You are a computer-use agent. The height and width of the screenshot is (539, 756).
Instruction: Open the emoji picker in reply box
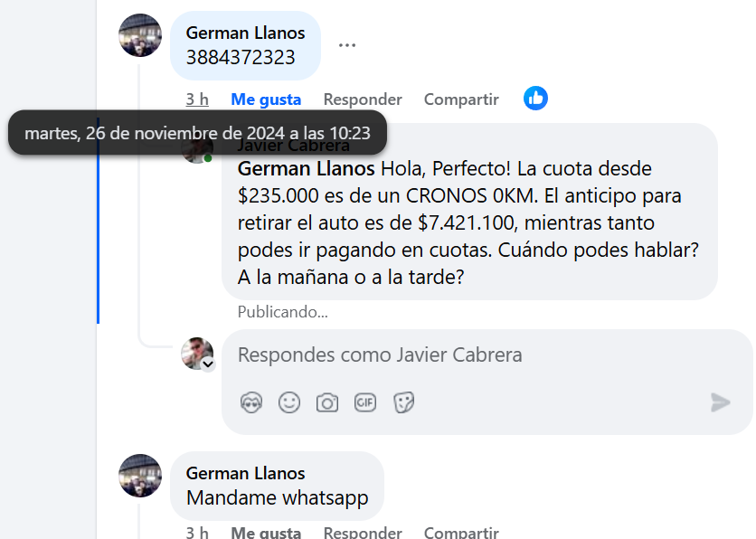click(289, 402)
